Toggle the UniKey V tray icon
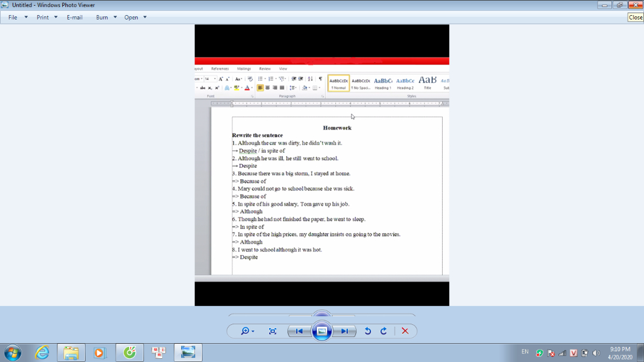The height and width of the screenshot is (362, 644). [x=574, y=353]
